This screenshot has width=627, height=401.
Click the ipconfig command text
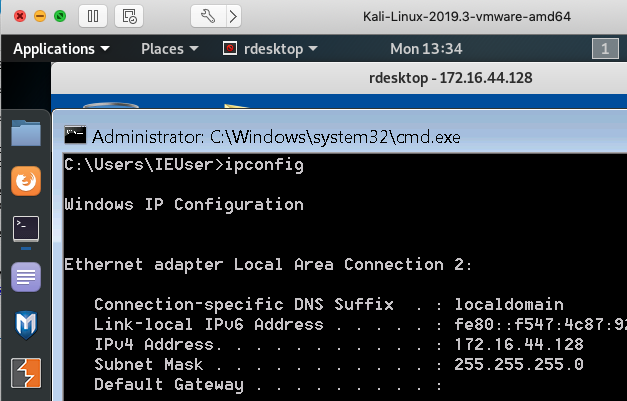(264, 165)
